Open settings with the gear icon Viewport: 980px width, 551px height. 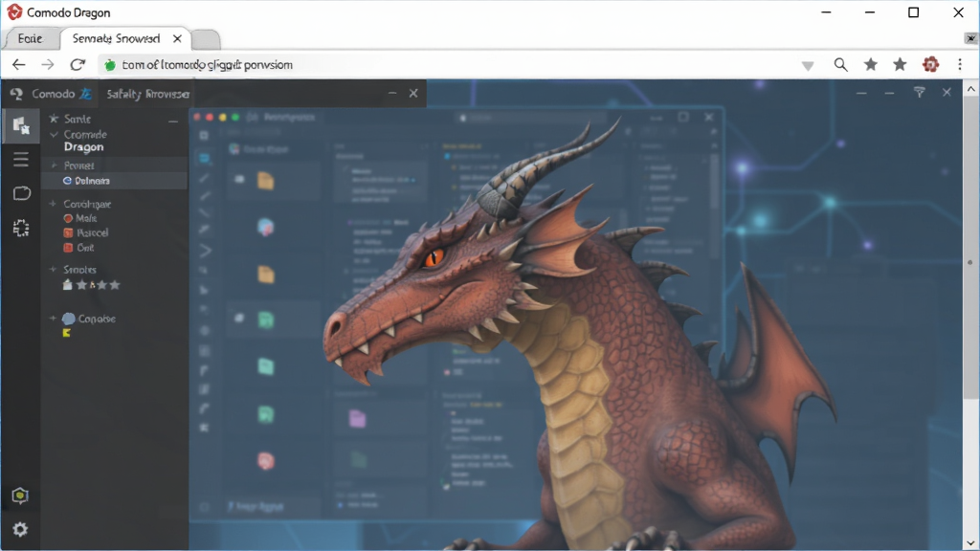(x=20, y=530)
